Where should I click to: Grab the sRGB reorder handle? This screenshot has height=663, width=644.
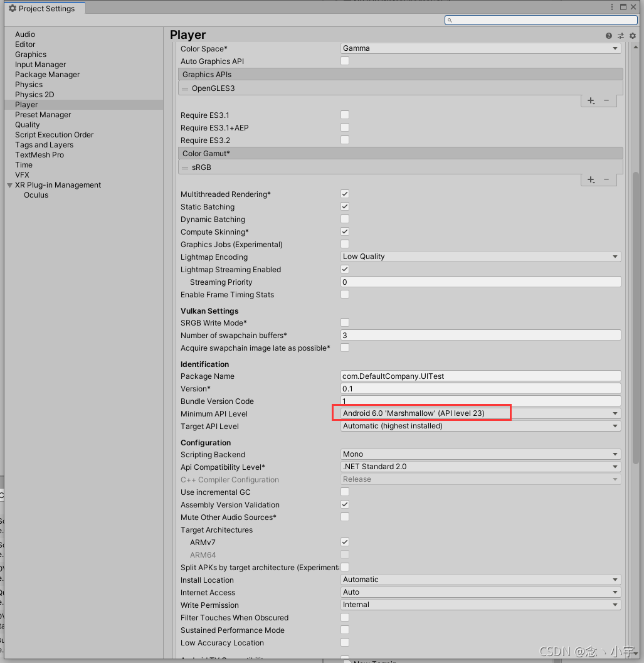point(185,168)
